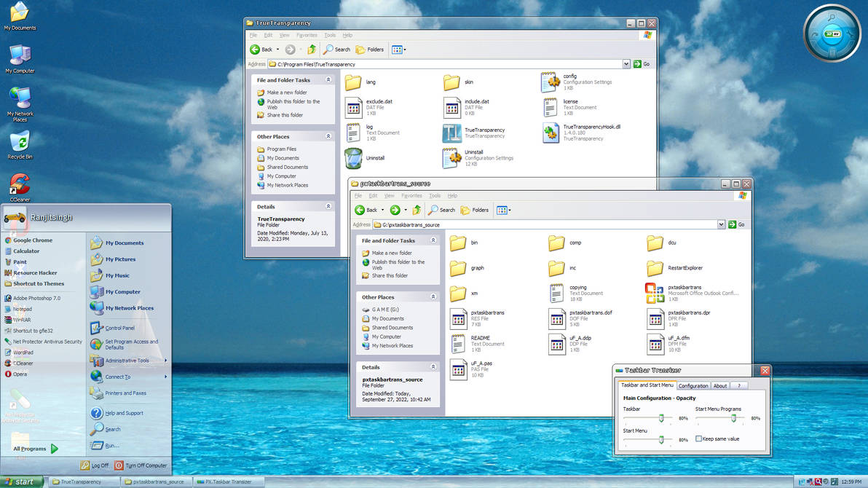868x488 pixels.
Task: Open the Views dropdown arrow on the toolbar
Action: (x=405, y=50)
